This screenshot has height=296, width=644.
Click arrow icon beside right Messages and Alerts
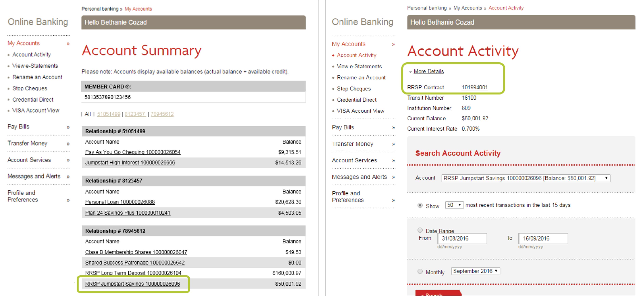393,177
